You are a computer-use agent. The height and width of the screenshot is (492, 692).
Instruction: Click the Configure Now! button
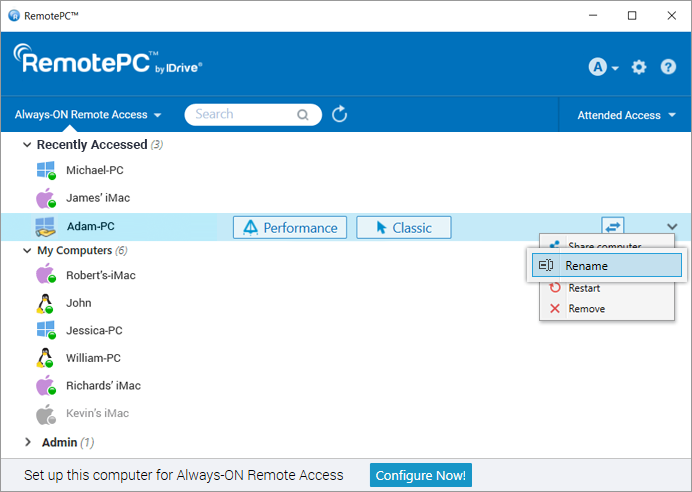[x=421, y=475]
